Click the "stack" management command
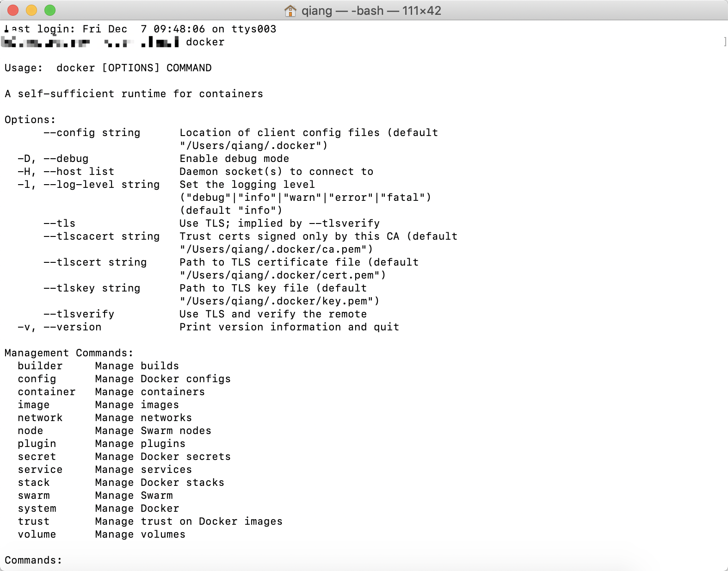 coord(33,482)
